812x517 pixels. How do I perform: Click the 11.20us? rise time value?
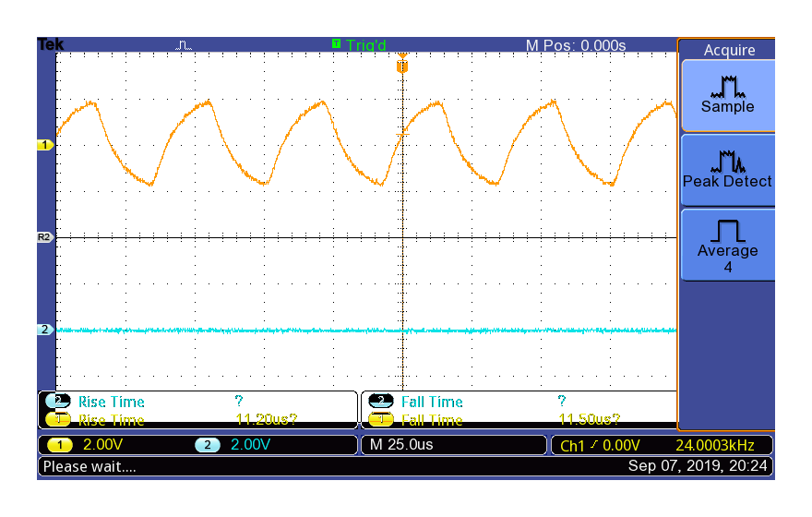pos(266,418)
